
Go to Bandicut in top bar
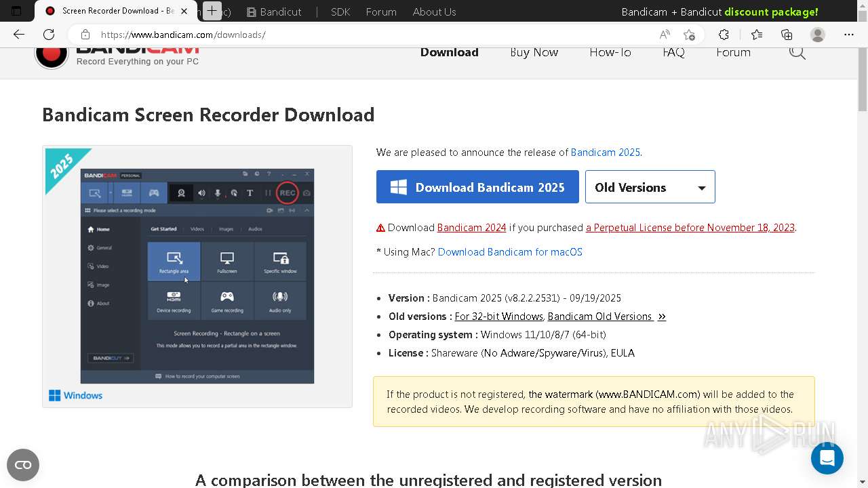pos(274,12)
